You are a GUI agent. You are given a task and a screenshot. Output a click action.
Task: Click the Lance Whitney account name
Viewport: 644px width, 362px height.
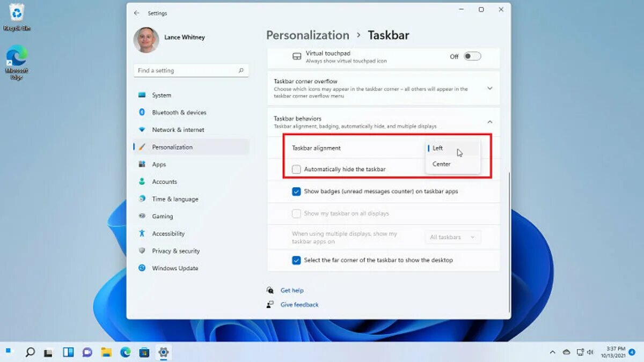184,38
